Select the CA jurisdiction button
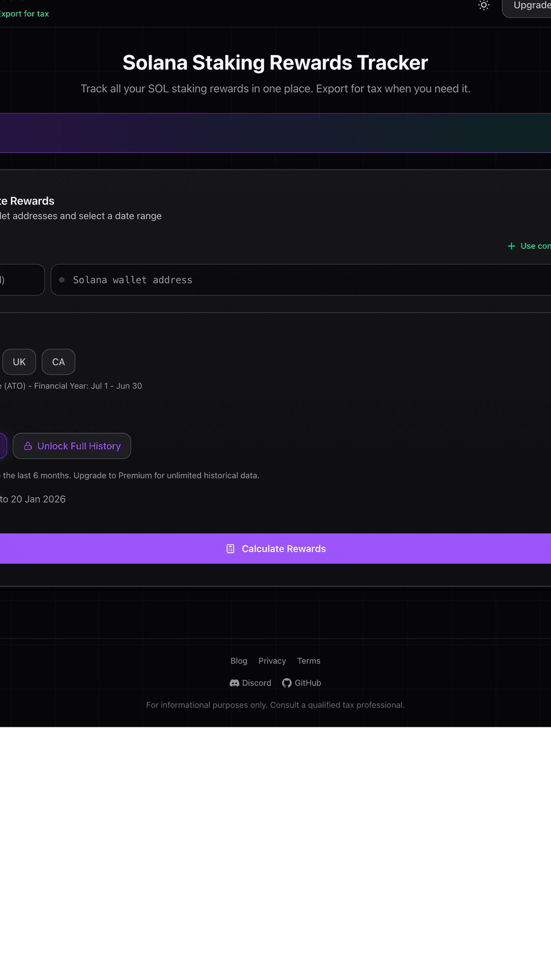The image size is (551, 980). point(59,362)
